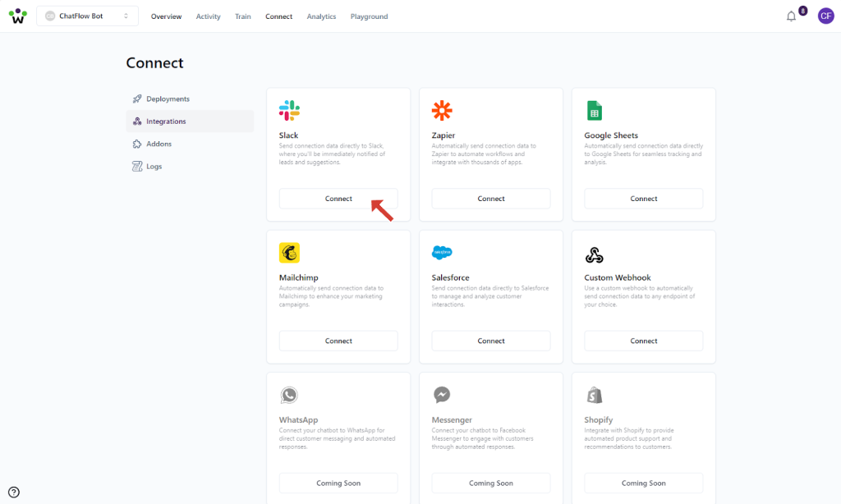Go to the Playground tab

click(x=369, y=16)
